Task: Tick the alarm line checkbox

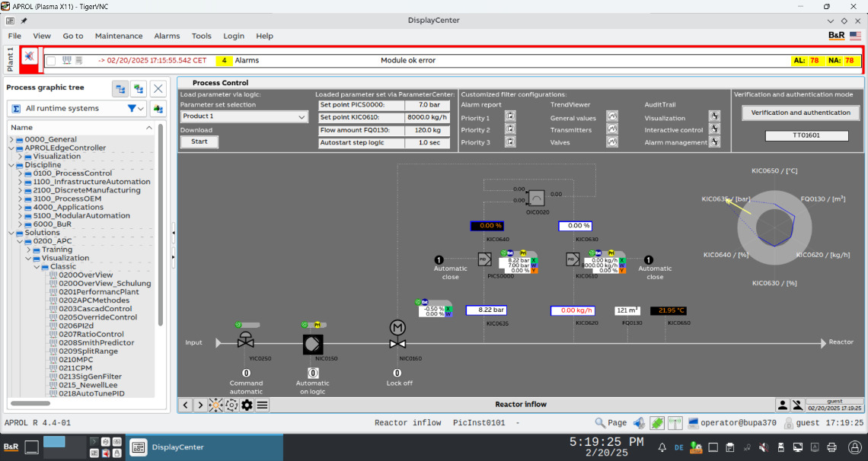Action: 51,60
